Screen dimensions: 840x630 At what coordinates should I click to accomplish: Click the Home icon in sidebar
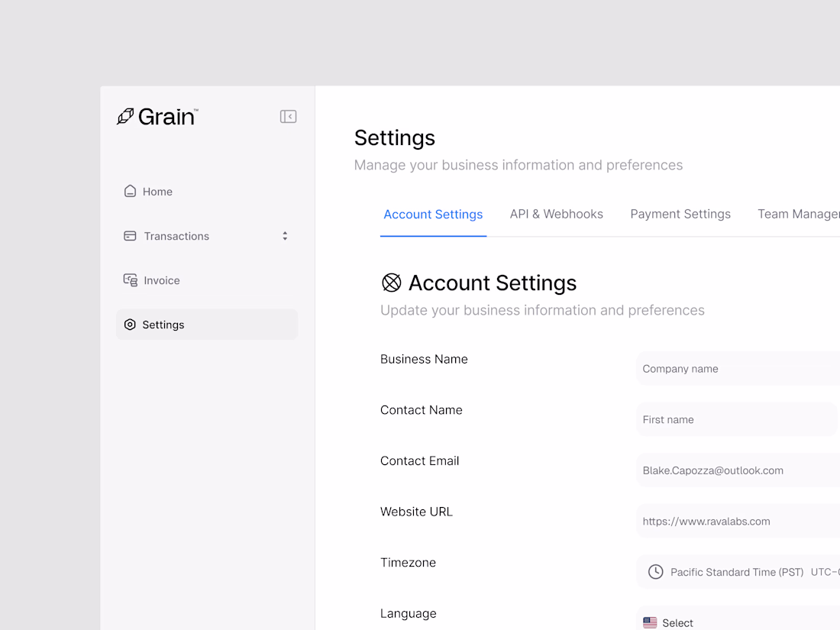click(130, 191)
